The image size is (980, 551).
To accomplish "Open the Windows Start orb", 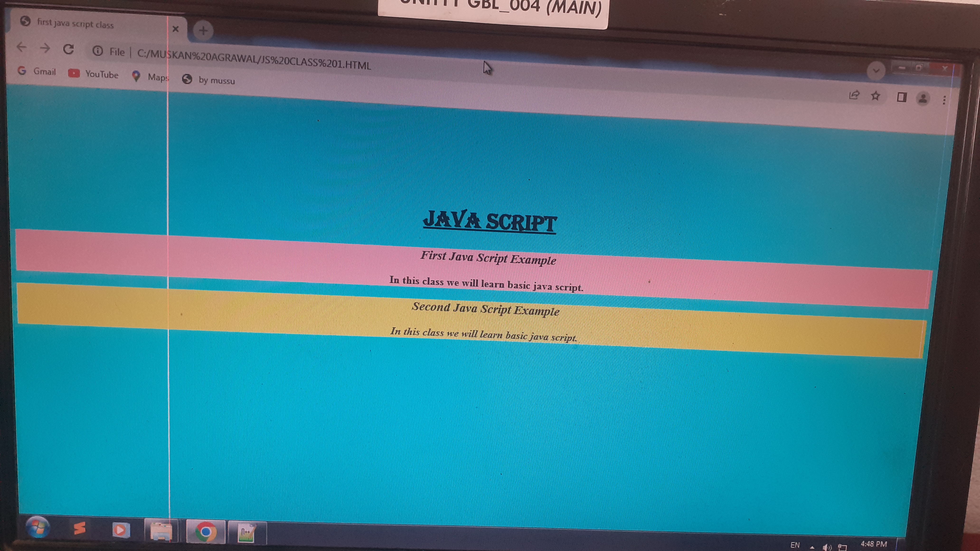I will coord(37,528).
